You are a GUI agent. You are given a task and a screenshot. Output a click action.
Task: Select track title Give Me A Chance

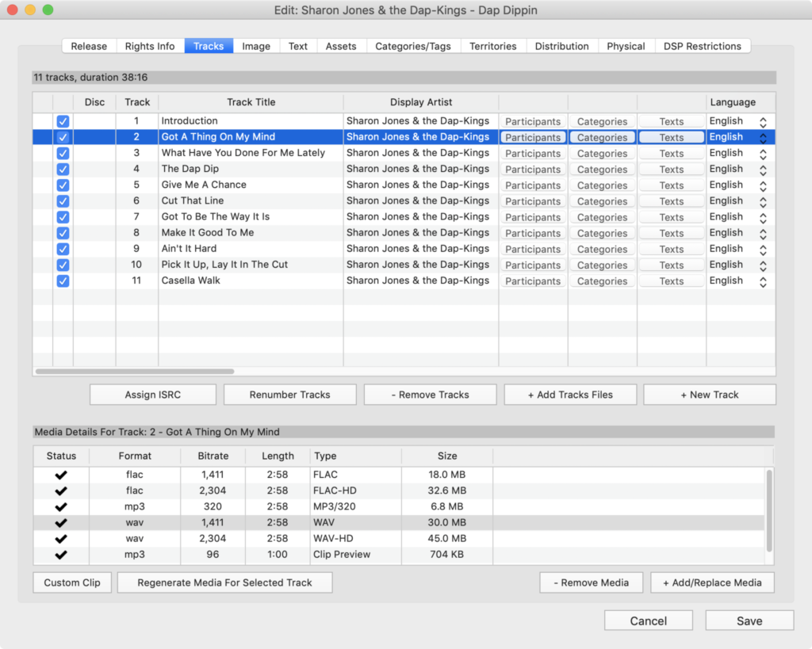[204, 185]
